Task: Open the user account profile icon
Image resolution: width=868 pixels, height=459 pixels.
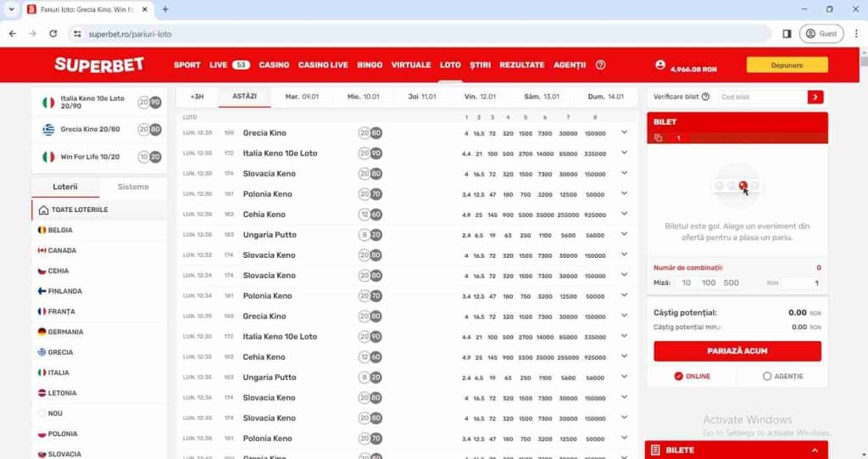Action: coord(660,64)
